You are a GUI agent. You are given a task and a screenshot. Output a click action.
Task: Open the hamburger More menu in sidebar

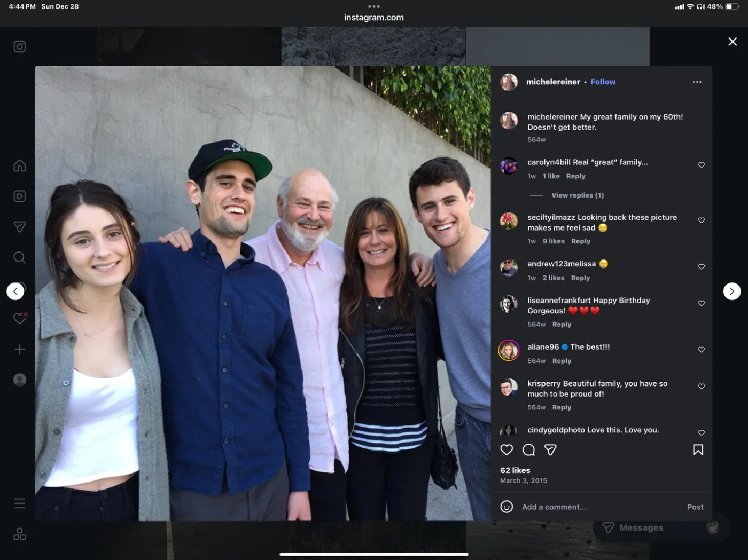(x=20, y=503)
